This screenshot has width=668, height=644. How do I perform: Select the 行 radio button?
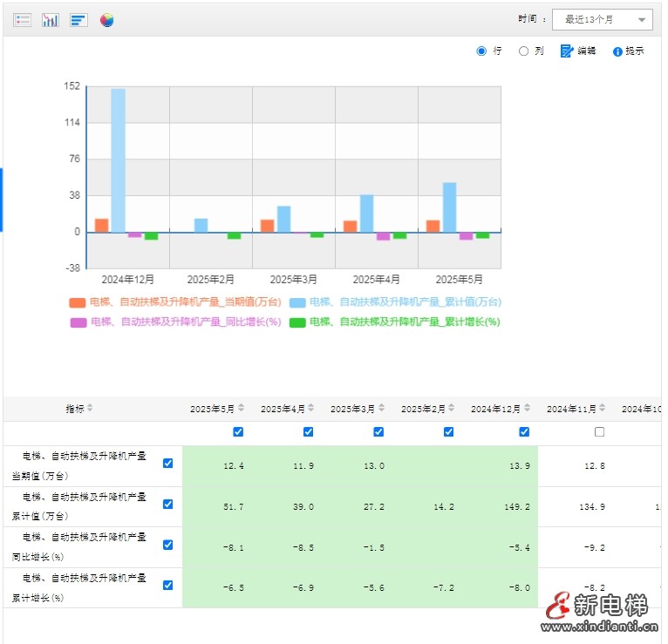click(x=481, y=51)
